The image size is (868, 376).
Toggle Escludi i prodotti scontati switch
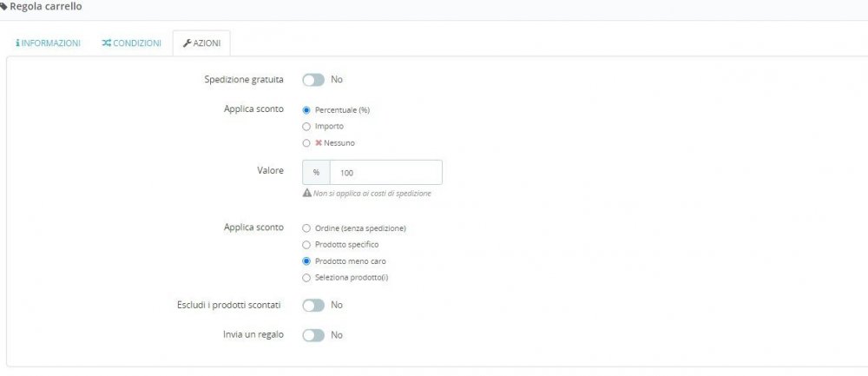(313, 305)
